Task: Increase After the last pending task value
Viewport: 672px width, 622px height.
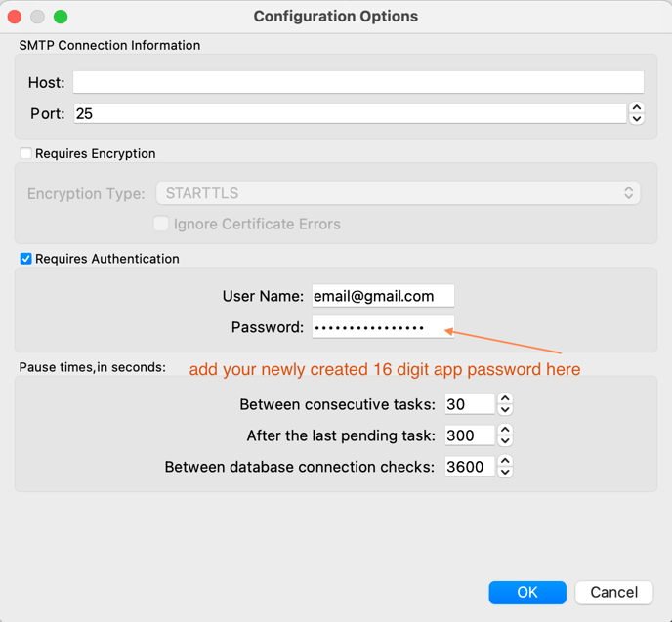Action: (x=505, y=431)
